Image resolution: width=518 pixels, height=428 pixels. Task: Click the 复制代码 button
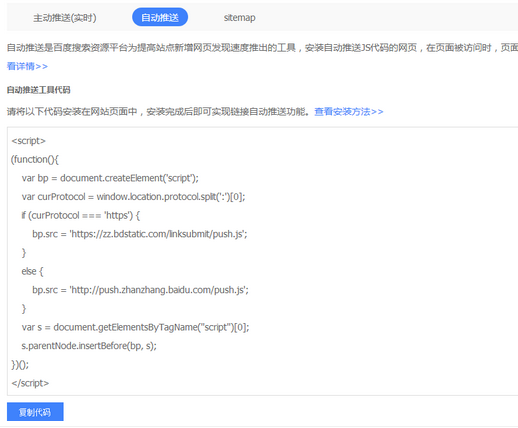pos(35,412)
